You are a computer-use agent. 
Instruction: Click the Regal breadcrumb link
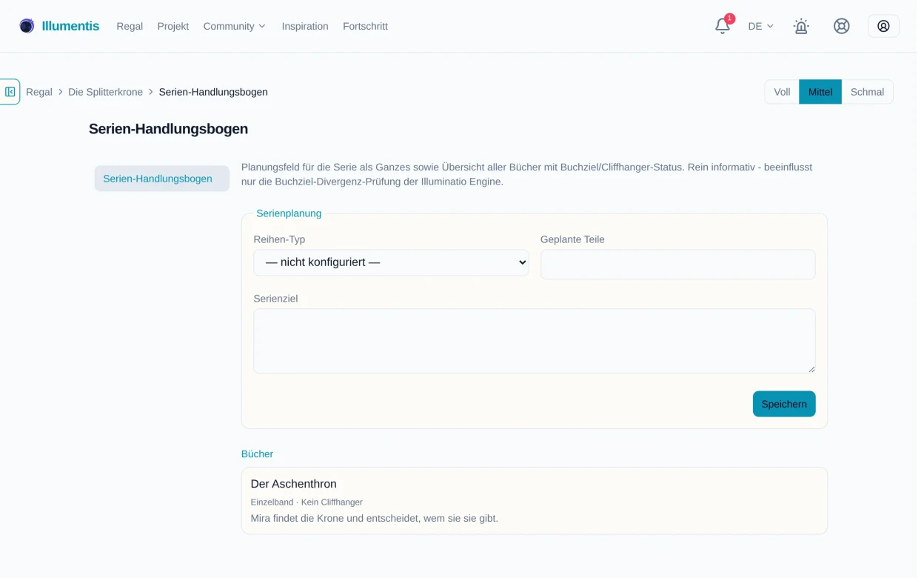tap(39, 92)
